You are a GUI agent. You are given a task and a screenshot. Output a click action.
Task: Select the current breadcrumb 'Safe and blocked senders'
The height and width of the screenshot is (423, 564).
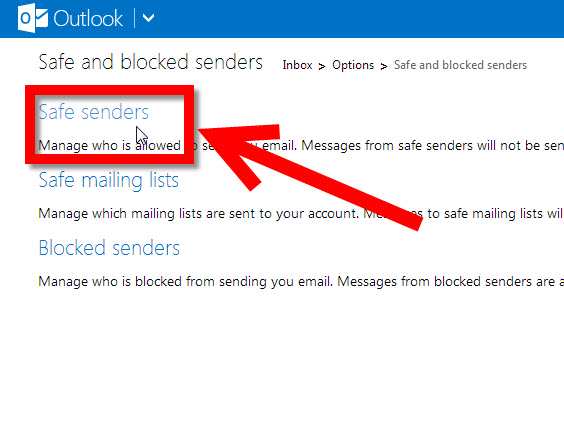pyautogui.click(x=460, y=65)
